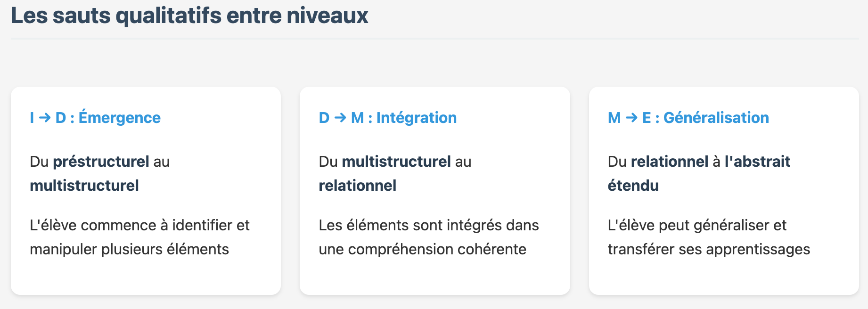Click bold "relationnel" in the Intégration card
This screenshot has height=309, width=868.
(x=358, y=186)
